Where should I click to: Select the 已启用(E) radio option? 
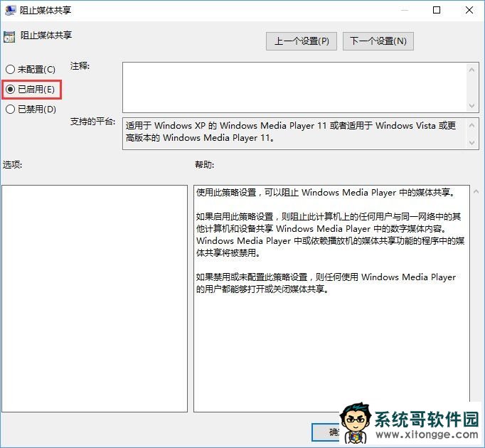31,90
